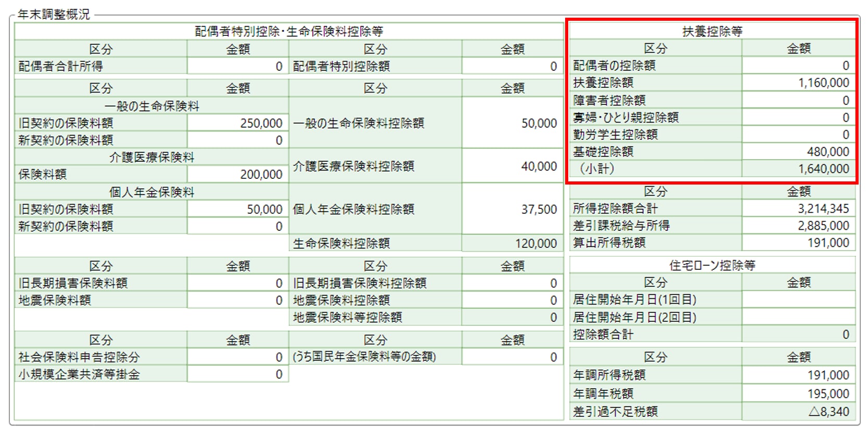Click the 居住開始年月日(1回目) date field
868x433 pixels.
798,299
